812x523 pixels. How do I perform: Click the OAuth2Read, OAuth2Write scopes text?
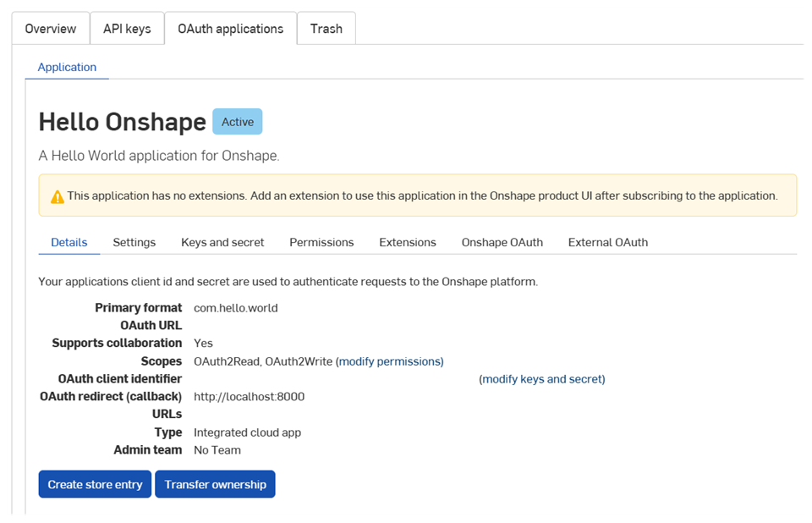click(263, 361)
